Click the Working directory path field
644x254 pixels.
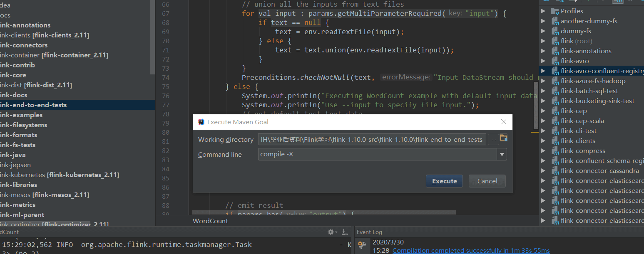tap(372, 140)
